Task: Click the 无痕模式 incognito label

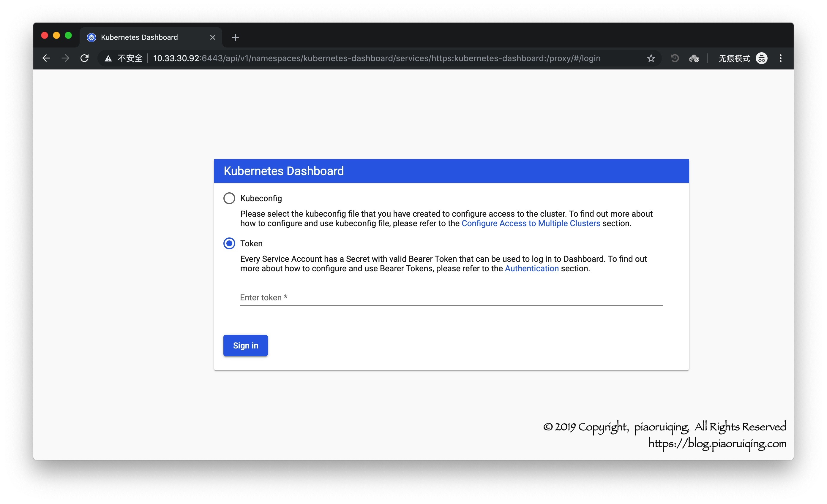Action: pyautogui.click(x=734, y=58)
